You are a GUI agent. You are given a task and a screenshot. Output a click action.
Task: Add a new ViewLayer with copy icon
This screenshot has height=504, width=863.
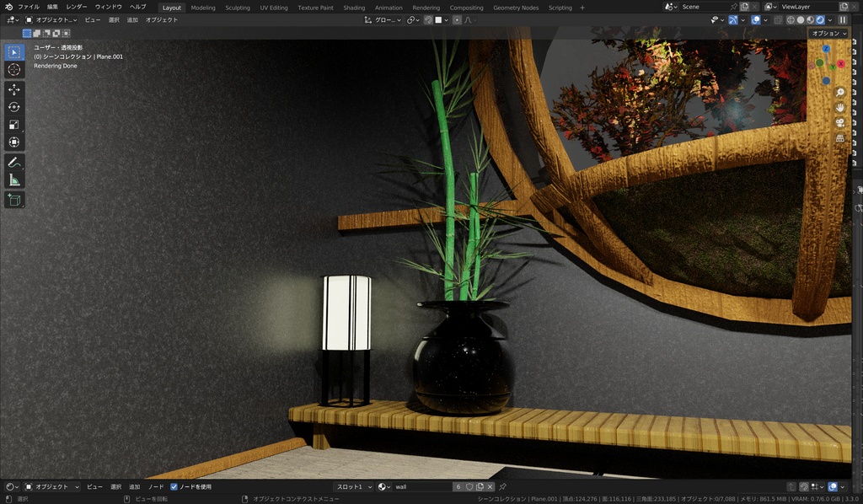pyautogui.click(x=844, y=7)
